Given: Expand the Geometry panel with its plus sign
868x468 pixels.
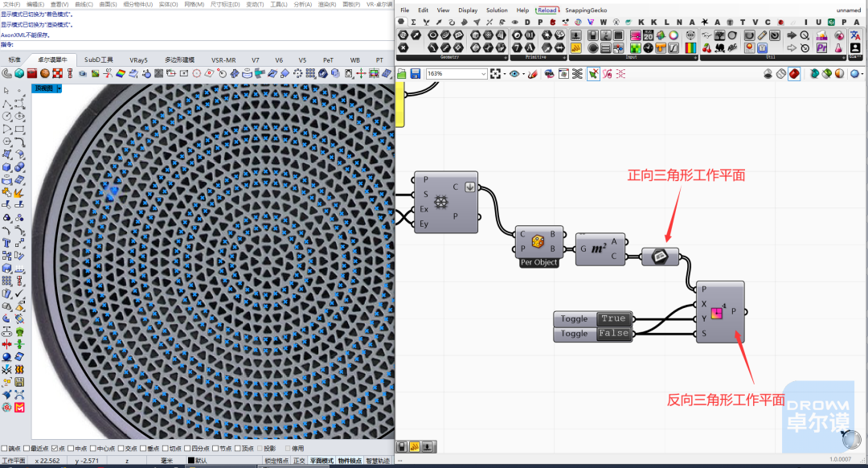Looking at the screenshot, I should [506, 58].
